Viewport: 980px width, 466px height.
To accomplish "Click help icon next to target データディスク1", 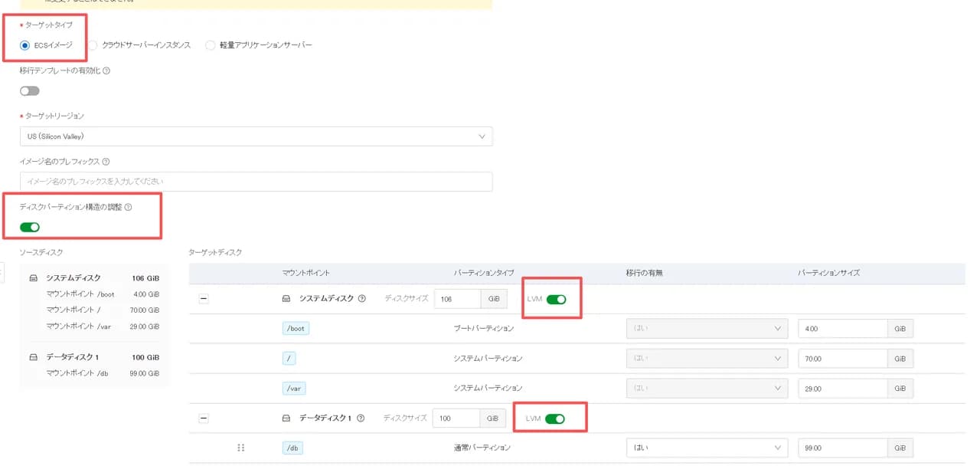I will pyautogui.click(x=361, y=418).
